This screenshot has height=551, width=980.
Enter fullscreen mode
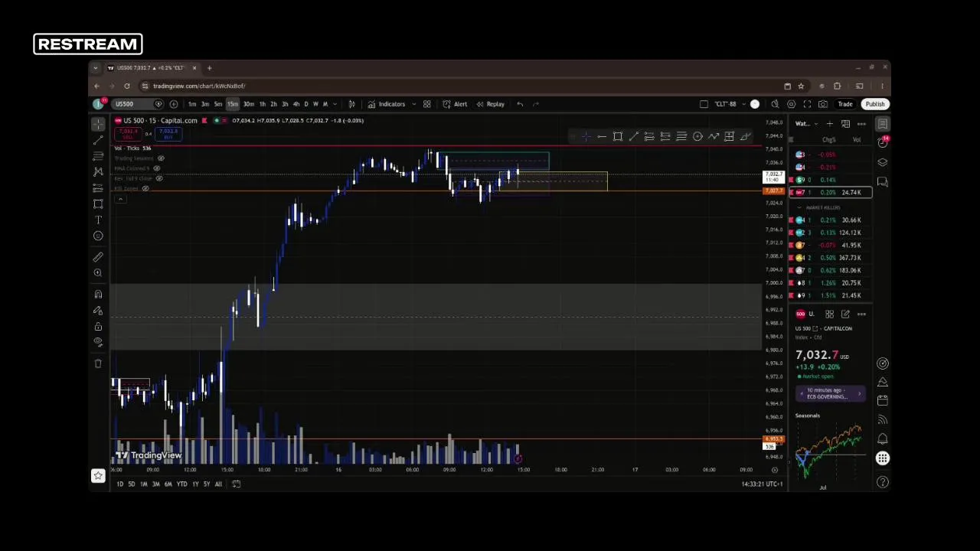(x=807, y=104)
